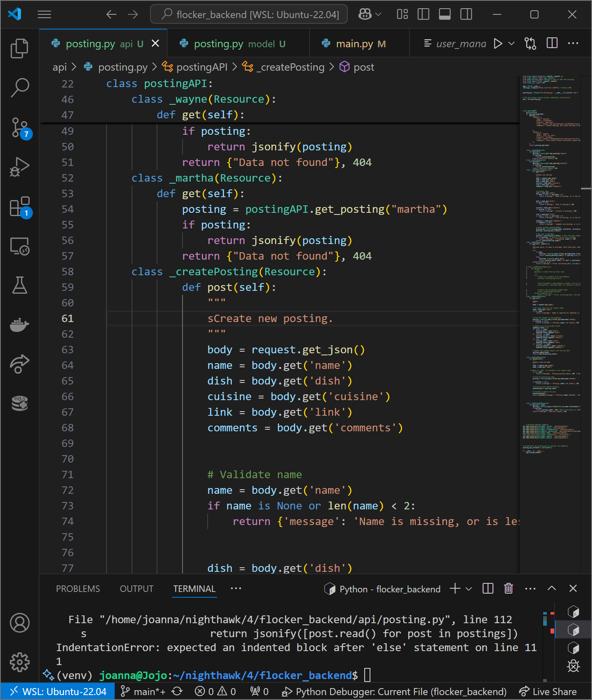Split the editor to the right

tap(552, 43)
